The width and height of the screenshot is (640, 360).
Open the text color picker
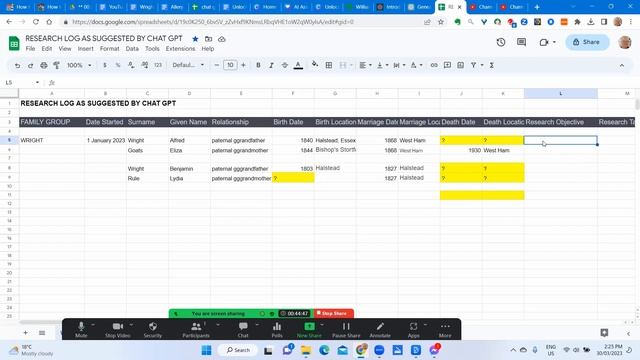[298, 65]
